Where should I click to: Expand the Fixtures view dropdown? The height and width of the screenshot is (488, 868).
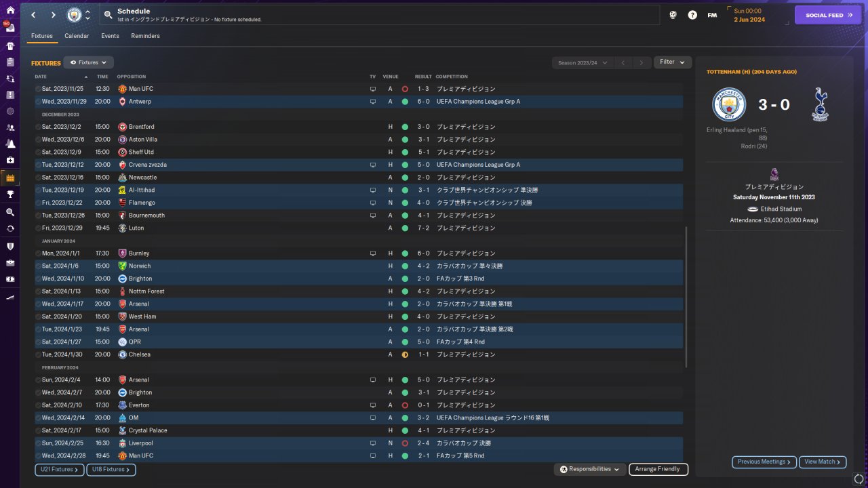(x=88, y=62)
